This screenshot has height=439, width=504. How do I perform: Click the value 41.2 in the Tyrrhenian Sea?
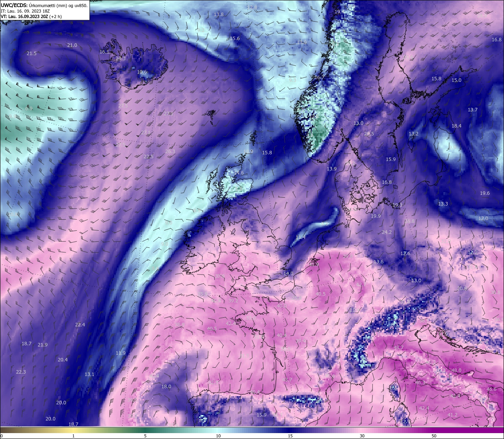[452, 415]
